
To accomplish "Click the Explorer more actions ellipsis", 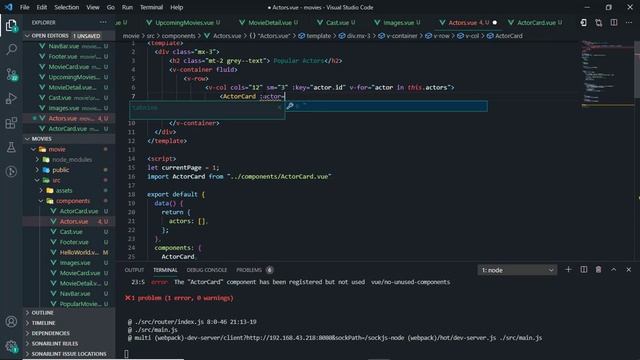I will point(103,22).
